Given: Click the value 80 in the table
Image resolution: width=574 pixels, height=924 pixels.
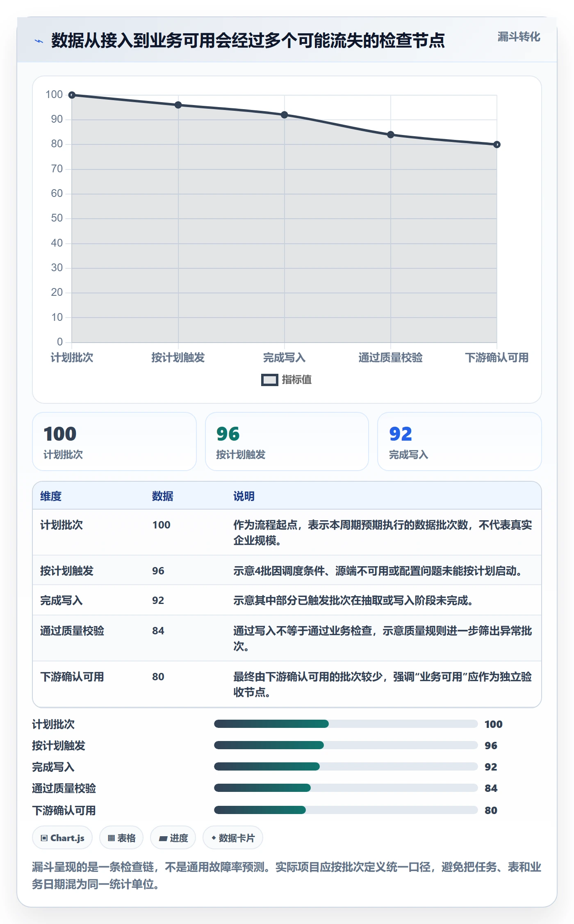Looking at the screenshot, I should point(158,677).
